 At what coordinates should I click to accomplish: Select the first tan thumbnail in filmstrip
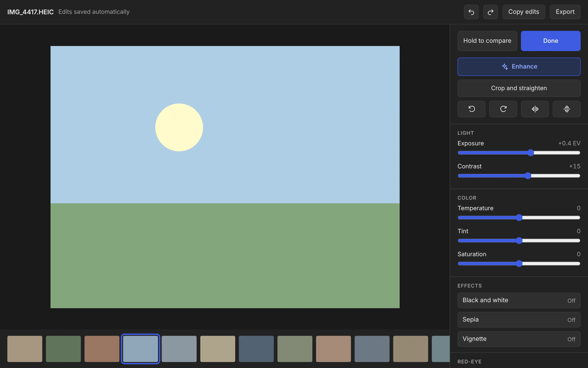tap(25, 349)
